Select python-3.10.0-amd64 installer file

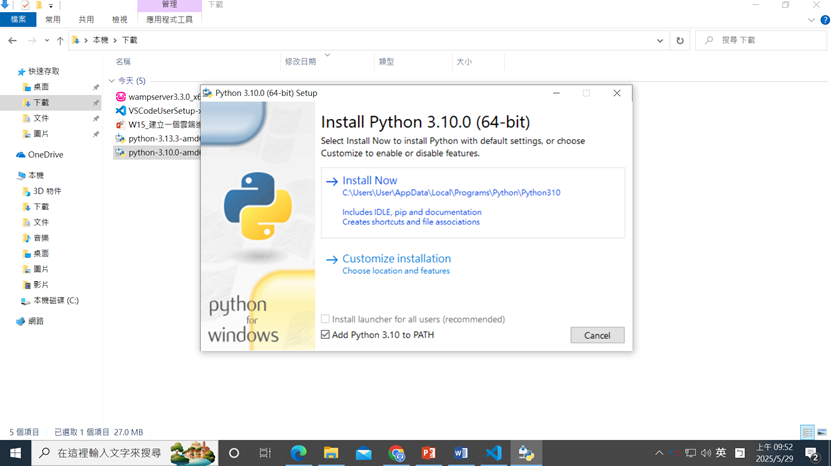(158, 152)
